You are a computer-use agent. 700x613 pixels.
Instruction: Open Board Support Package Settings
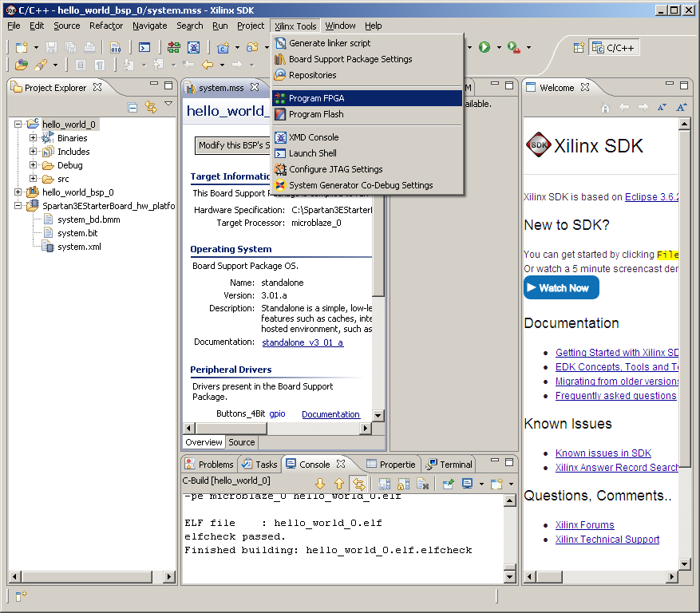[x=367, y=59]
